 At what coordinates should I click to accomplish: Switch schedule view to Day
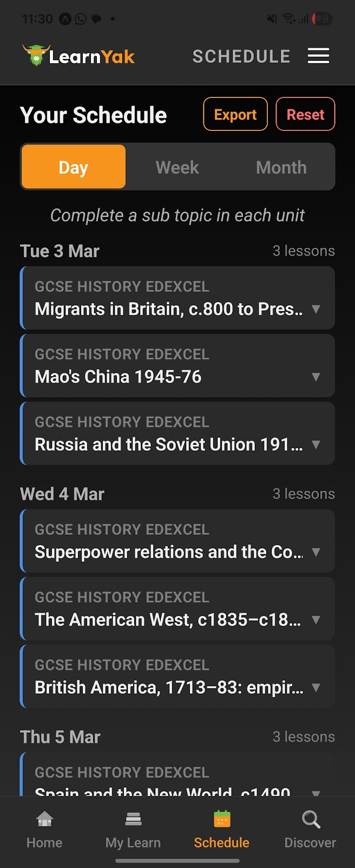[74, 167]
